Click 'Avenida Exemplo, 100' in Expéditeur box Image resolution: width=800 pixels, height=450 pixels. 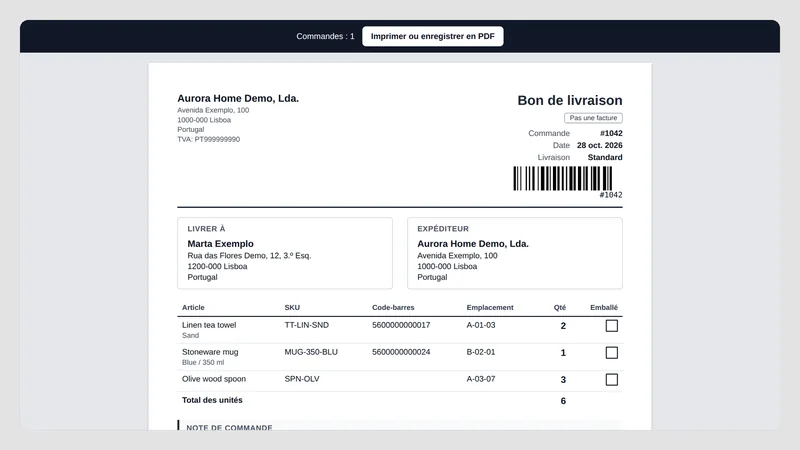pos(457,256)
